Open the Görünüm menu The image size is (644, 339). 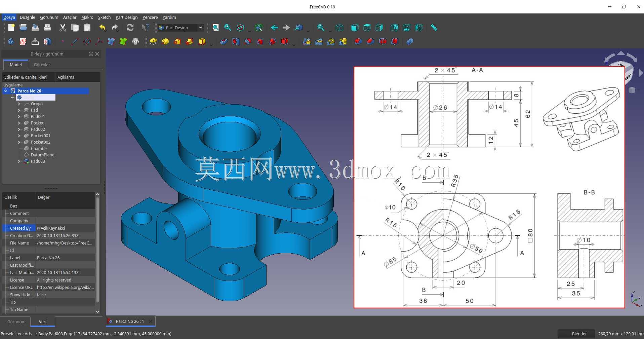49,17
